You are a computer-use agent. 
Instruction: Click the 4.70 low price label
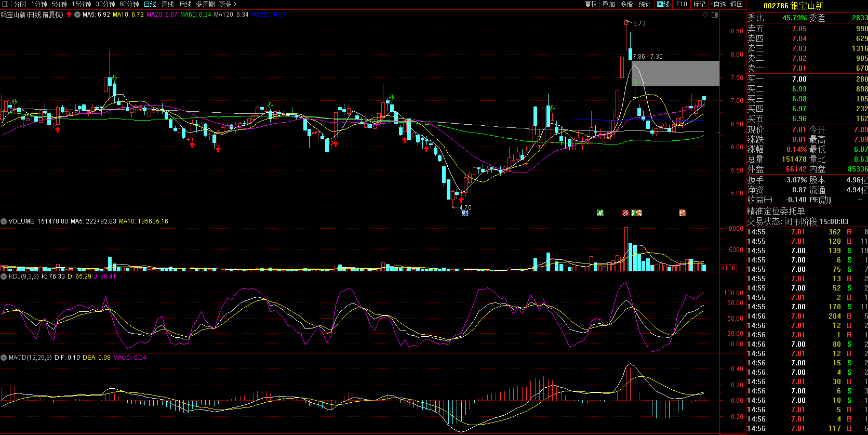coord(465,207)
